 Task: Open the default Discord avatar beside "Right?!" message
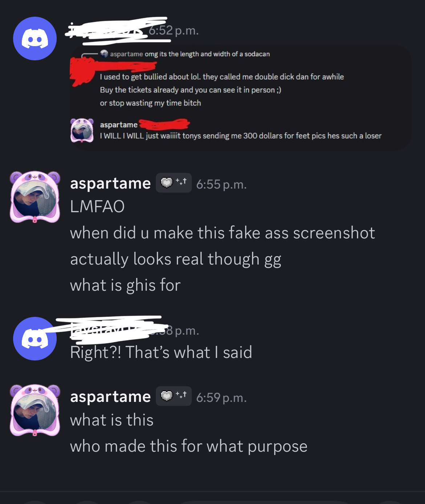click(35, 339)
